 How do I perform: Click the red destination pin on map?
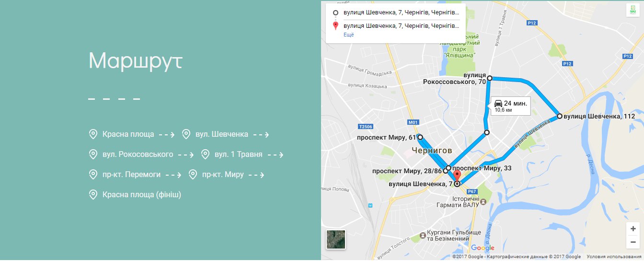click(457, 176)
